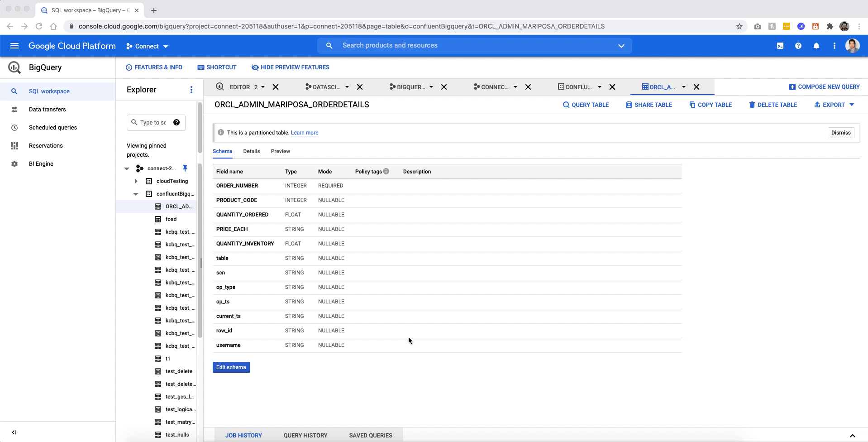Switch to the Preview tab

(x=280, y=151)
